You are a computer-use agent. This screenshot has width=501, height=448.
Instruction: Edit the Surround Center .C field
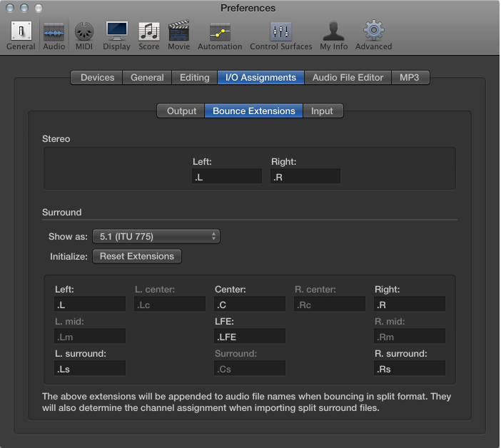coord(250,305)
